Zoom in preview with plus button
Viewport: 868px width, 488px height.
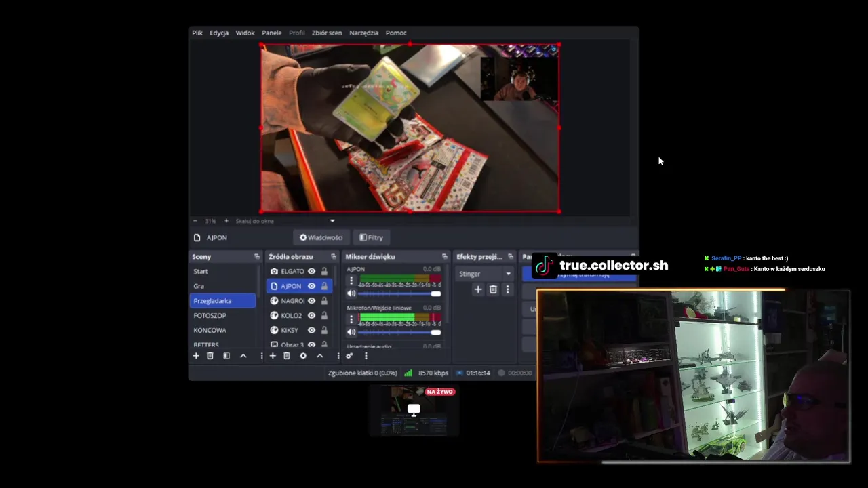(x=226, y=221)
